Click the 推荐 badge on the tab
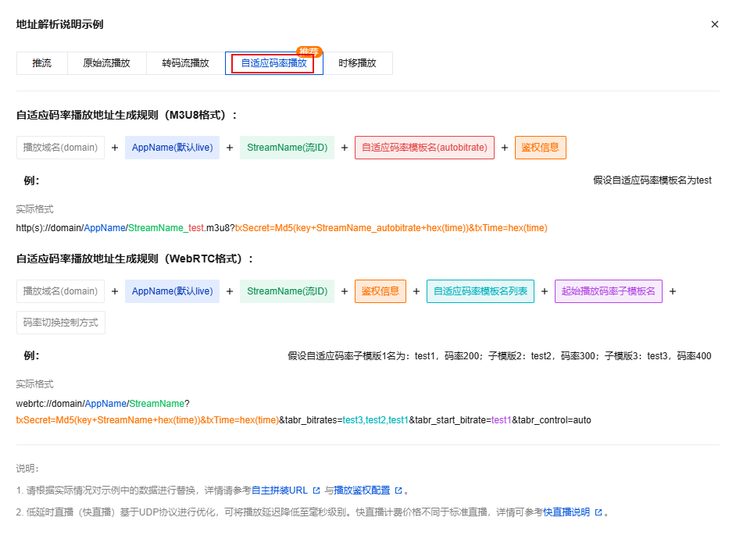 [309, 52]
